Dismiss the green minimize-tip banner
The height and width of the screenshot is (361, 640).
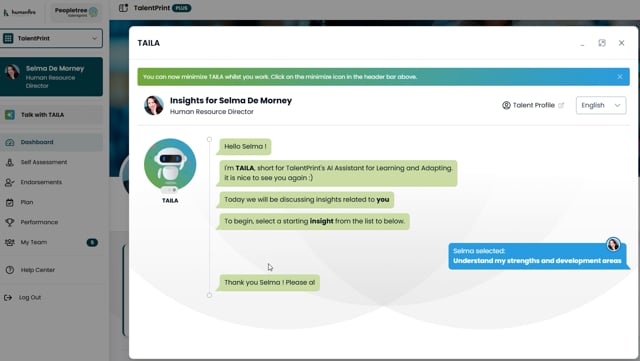(620, 77)
